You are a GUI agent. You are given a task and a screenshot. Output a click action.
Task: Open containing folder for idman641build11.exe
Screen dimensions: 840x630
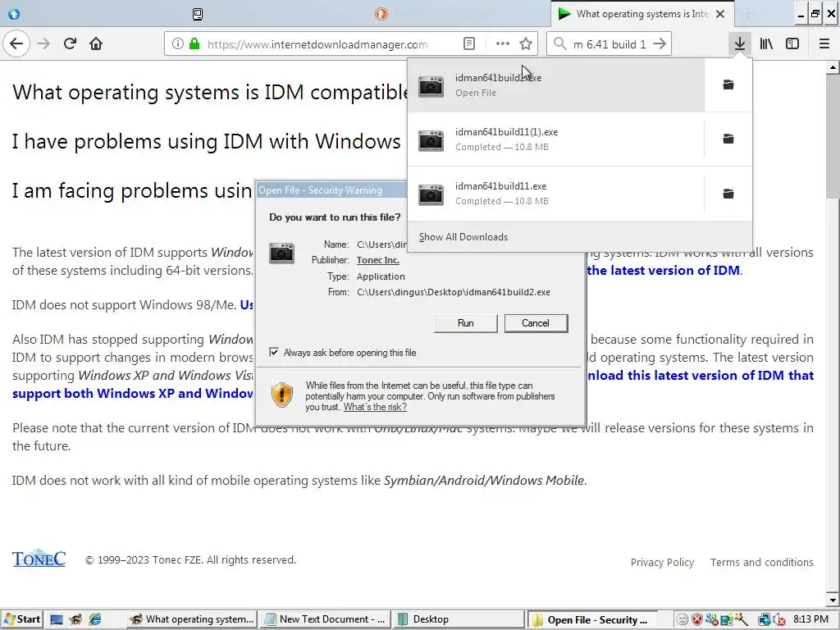coord(728,194)
